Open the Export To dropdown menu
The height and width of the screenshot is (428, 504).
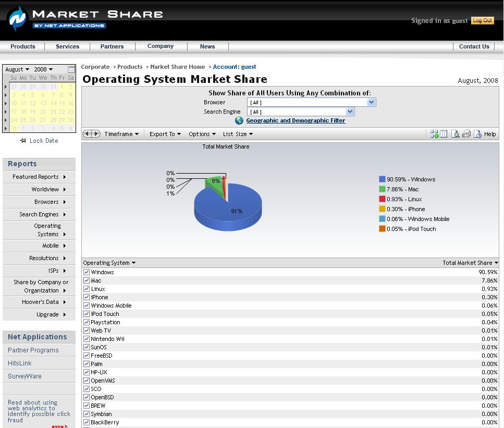pyautogui.click(x=165, y=134)
